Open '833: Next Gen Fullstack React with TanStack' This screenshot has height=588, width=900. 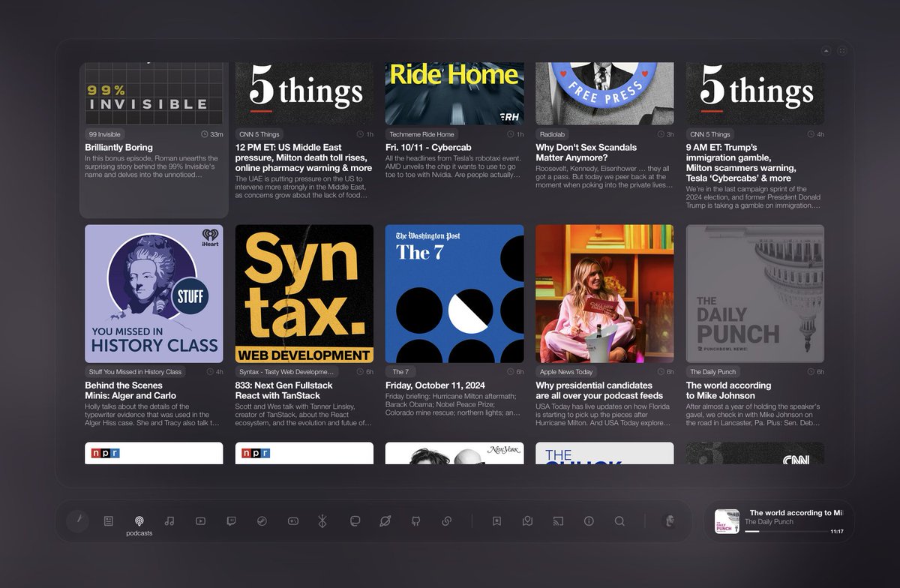coord(283,390)
